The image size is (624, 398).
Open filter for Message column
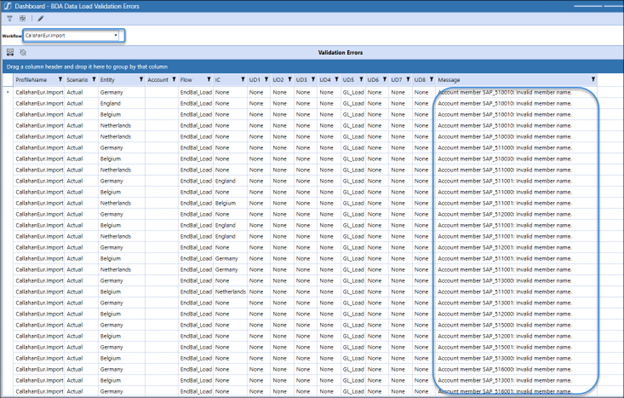point(593,80)
